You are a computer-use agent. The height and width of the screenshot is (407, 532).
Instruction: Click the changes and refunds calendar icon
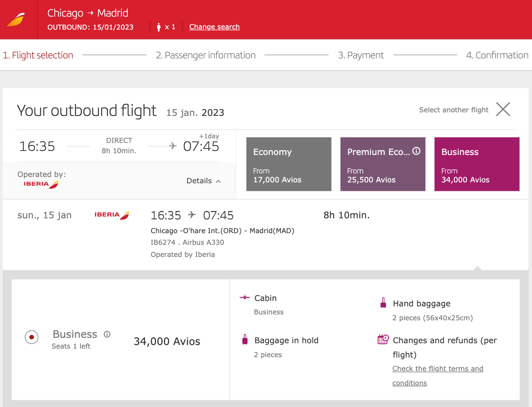(383, 340)
